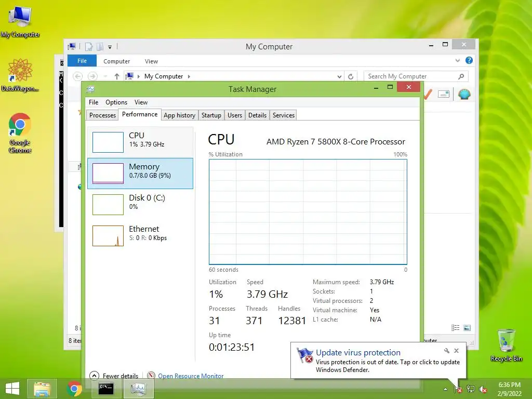Viewport: 532px width, 399px height.
Task: Open the My Computer desktop icon
Action: pos(20,21)
